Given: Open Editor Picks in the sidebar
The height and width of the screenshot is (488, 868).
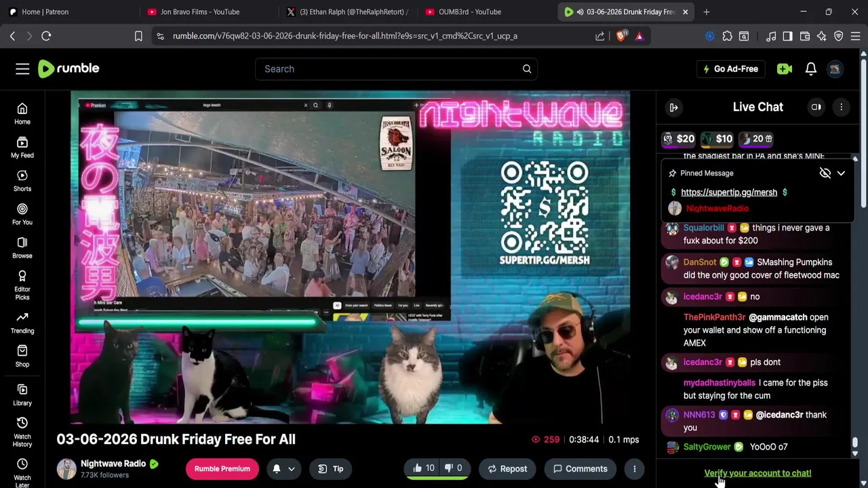Looking at the screenshot, I should [22, 285].
